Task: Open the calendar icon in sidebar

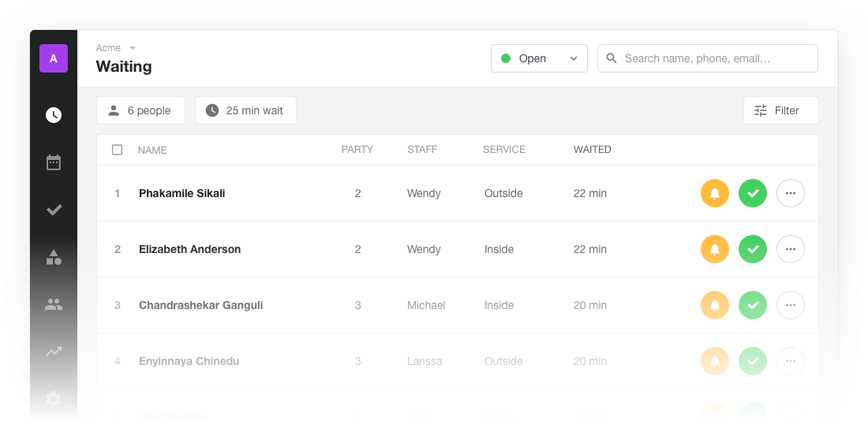Action: (x=54, y=162)
